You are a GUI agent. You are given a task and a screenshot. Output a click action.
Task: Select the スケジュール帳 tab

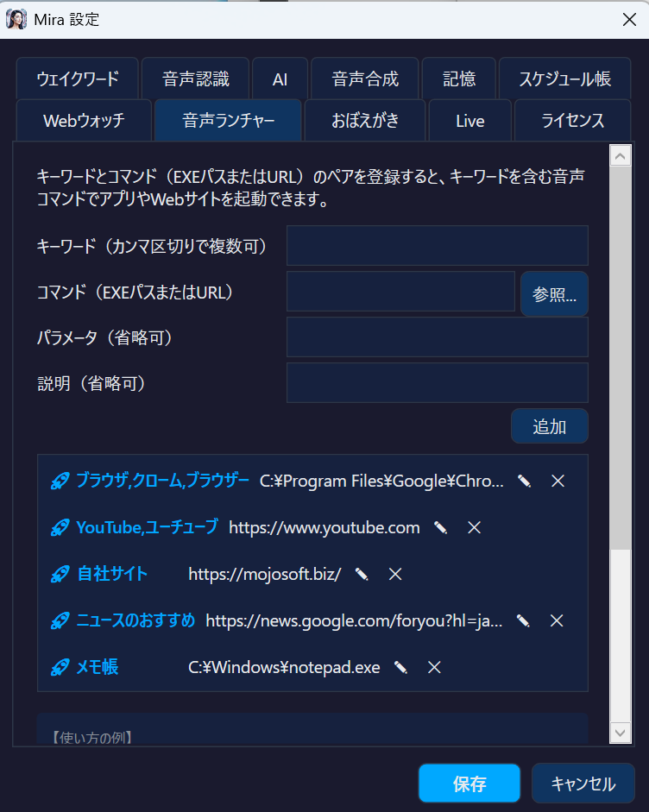tap(564, 79)
